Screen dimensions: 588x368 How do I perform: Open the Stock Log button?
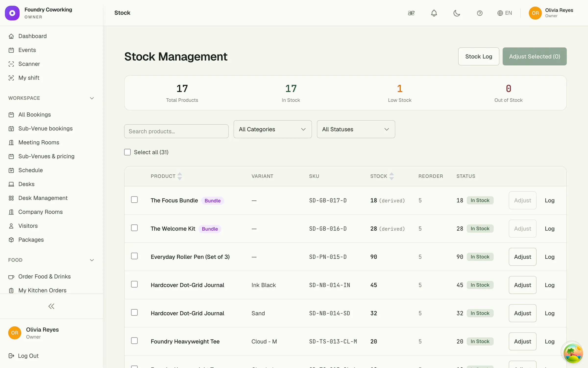click(x=478, y=56)
